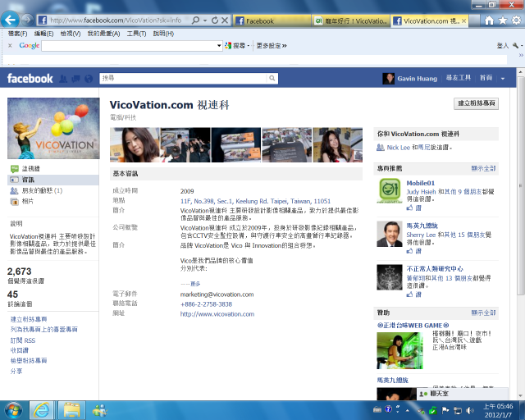
Task: Click the Keelung Rd. Taipei address link
Action: pos(255,201)
